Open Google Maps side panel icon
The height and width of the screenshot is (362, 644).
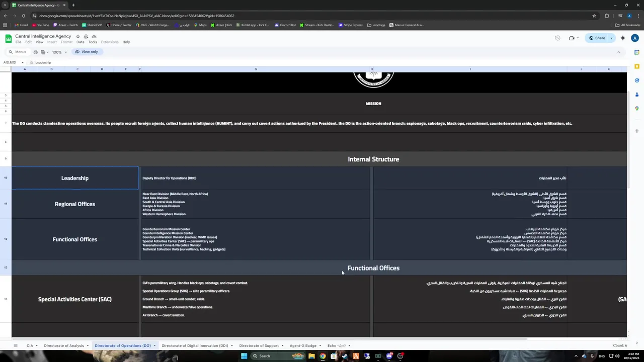636,109
